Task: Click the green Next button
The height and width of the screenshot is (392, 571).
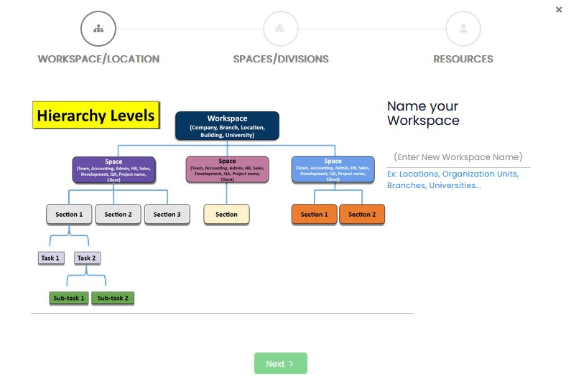Action: point(281,363)
